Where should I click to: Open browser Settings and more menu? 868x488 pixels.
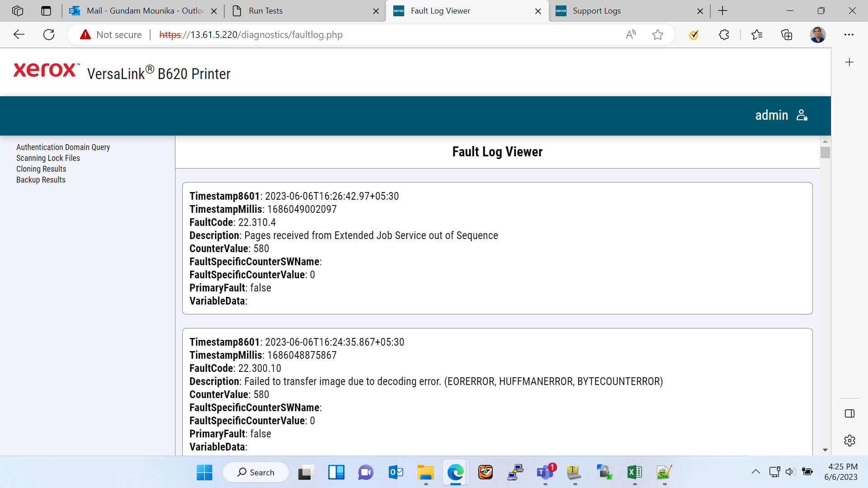(x=849, y=34)
